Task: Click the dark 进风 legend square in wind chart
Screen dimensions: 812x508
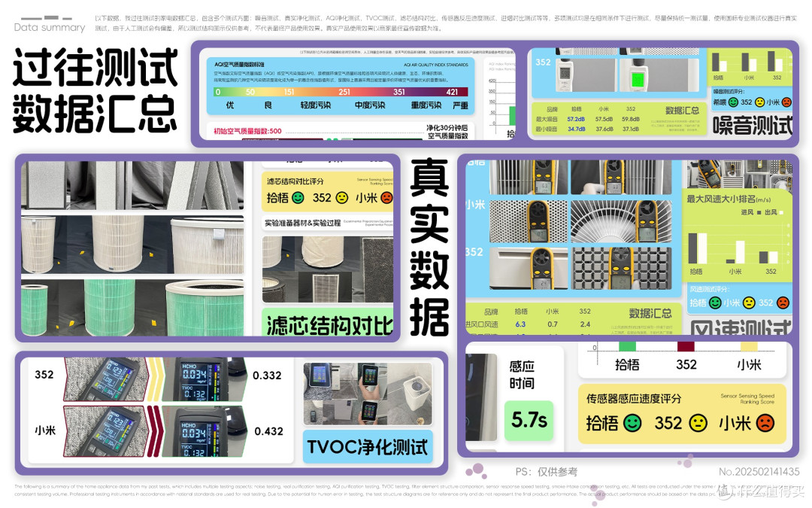Action: click(759, 212)
